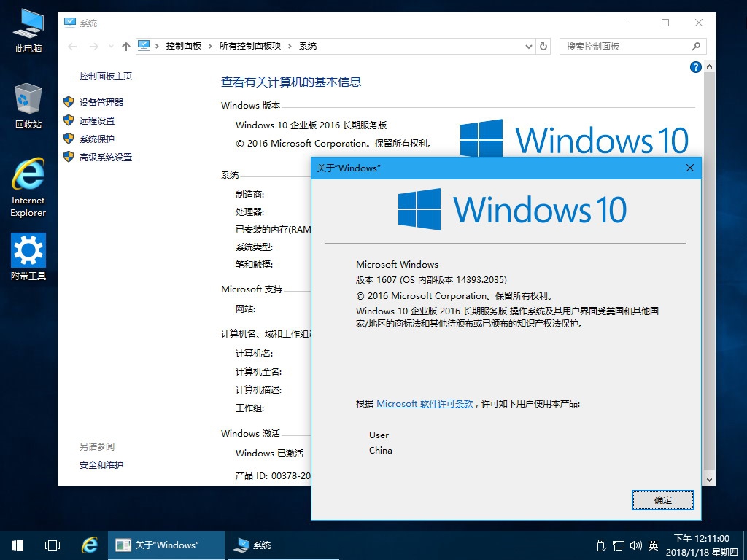Open Task View on the taskbar

[x=53, y=545]
